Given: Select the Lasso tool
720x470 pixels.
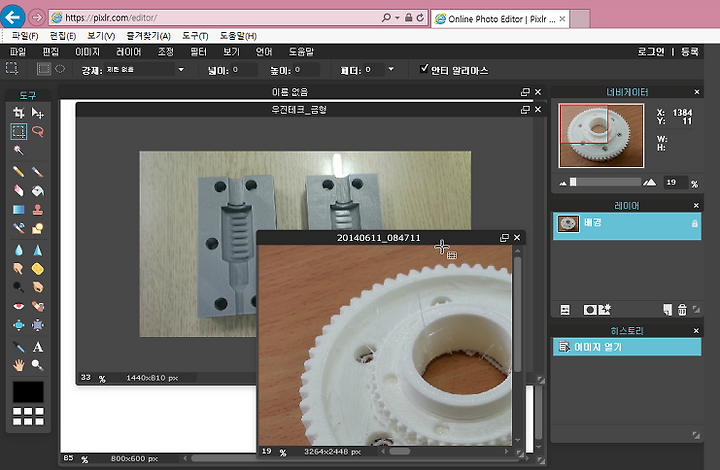Looking at the screenshot, I should pyautogui.click(x=38, y=131).
